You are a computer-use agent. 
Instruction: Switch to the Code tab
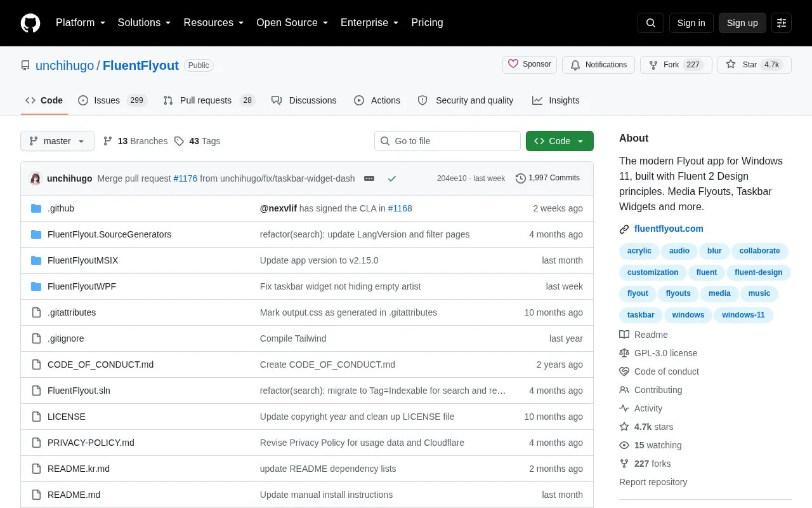click(44, 100)
